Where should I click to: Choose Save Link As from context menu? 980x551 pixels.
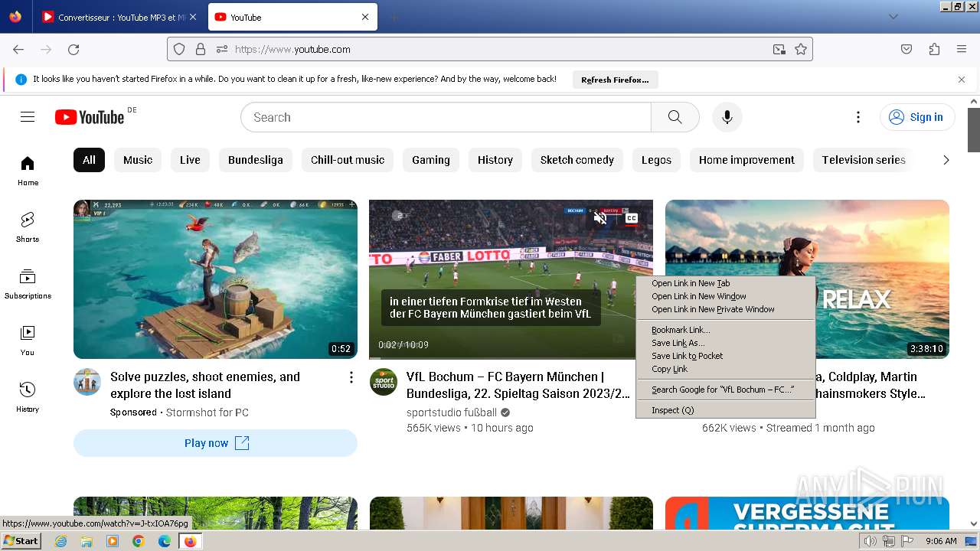pos(725,343)
